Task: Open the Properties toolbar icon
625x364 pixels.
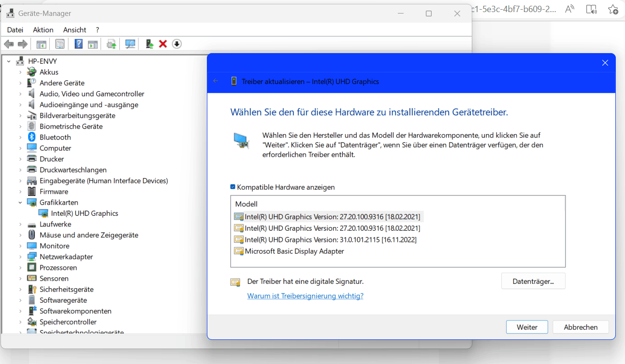Action: (x=60, y=44)
